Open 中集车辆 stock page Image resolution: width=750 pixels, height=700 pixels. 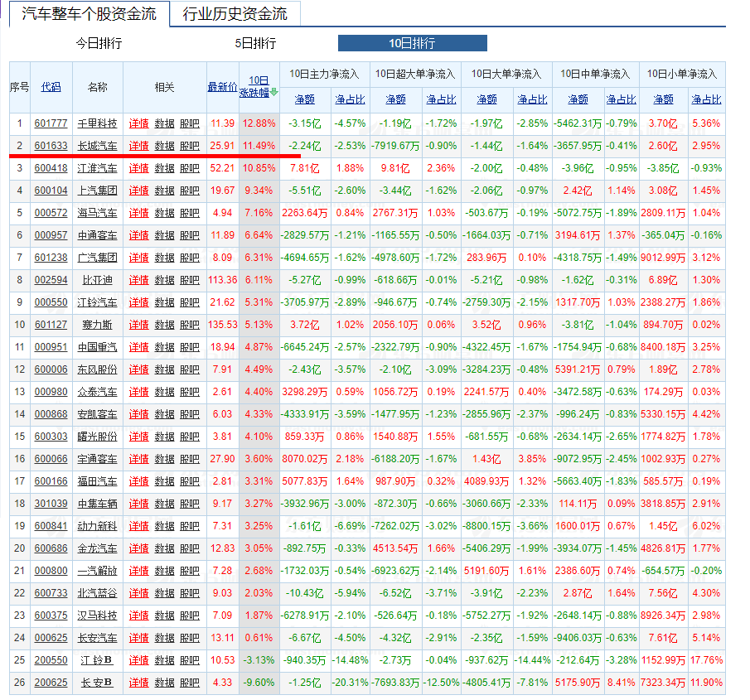click(x=98, y=504)
